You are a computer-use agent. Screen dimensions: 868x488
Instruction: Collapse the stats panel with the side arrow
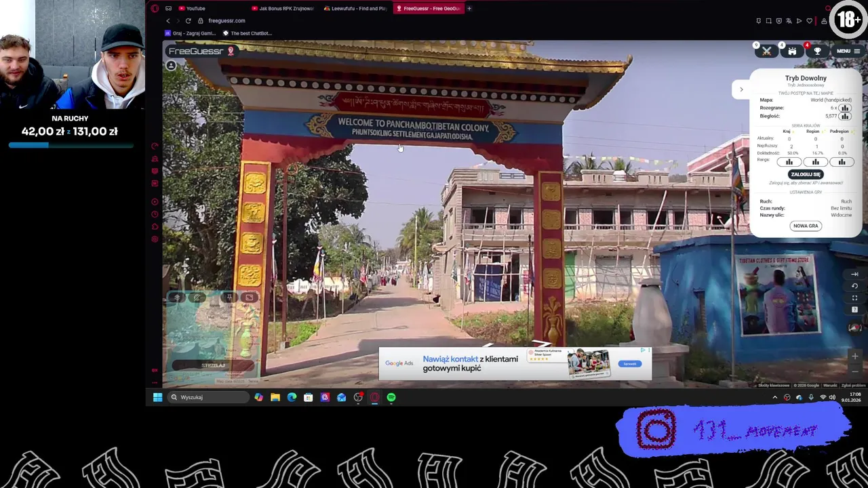coord(741,89)
